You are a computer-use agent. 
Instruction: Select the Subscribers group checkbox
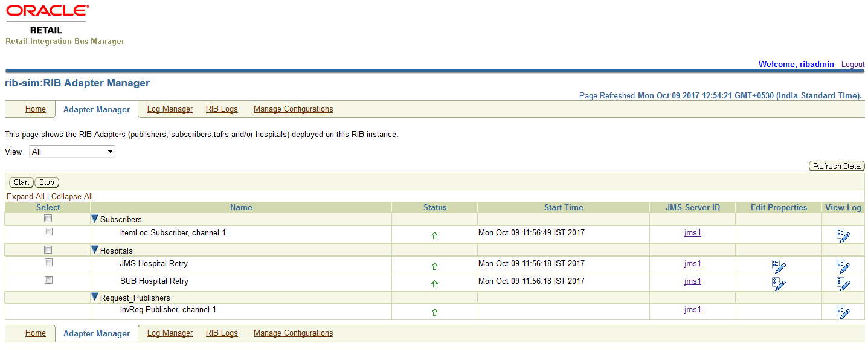pyautogui.click(x=48, y=219)
